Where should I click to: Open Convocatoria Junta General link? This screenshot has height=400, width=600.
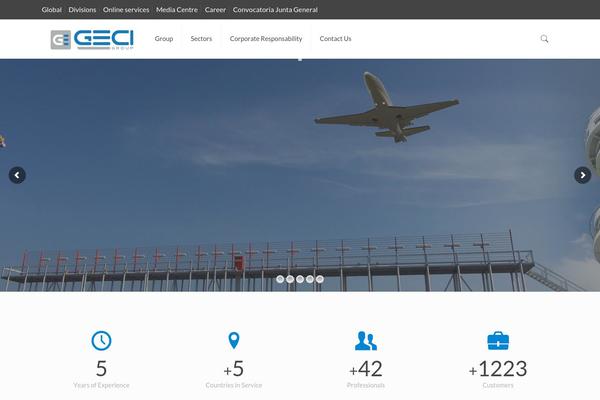click(275, 10)
